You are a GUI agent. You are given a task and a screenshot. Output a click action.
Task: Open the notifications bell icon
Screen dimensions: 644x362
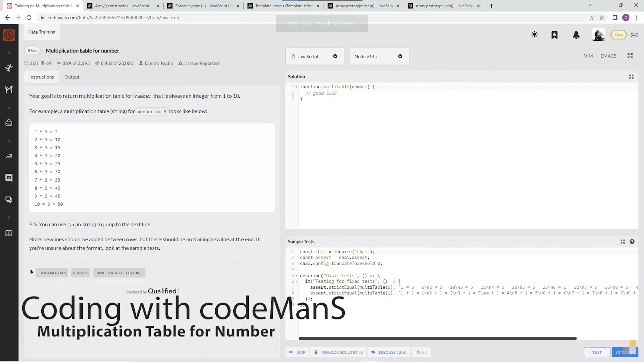pyautogui.click(x=576, y=35)
